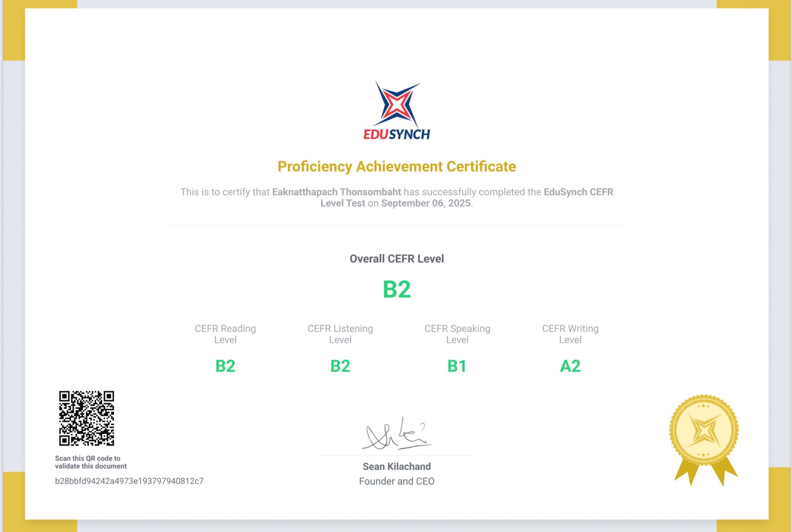Screen dimensions: 792x532
Task: Click the 'CEFR Listening Level' label
Action: 340,334
